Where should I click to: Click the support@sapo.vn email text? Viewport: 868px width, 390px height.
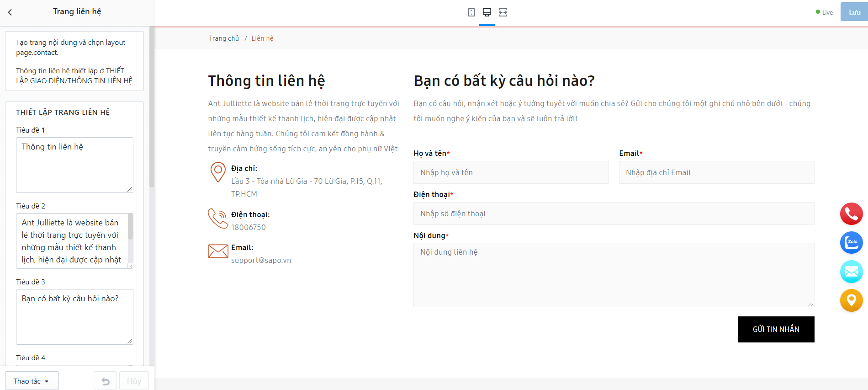point(261,260)
